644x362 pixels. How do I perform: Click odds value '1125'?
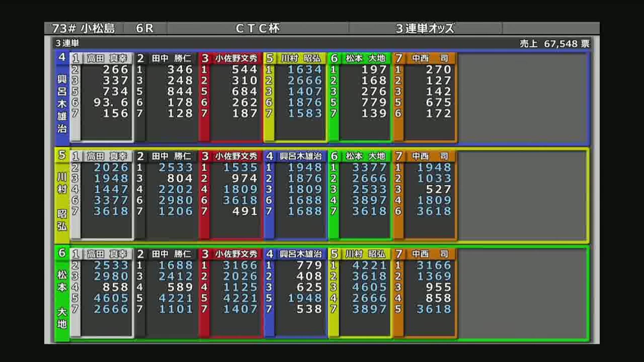pyautogui.click(x=240, y=287)
